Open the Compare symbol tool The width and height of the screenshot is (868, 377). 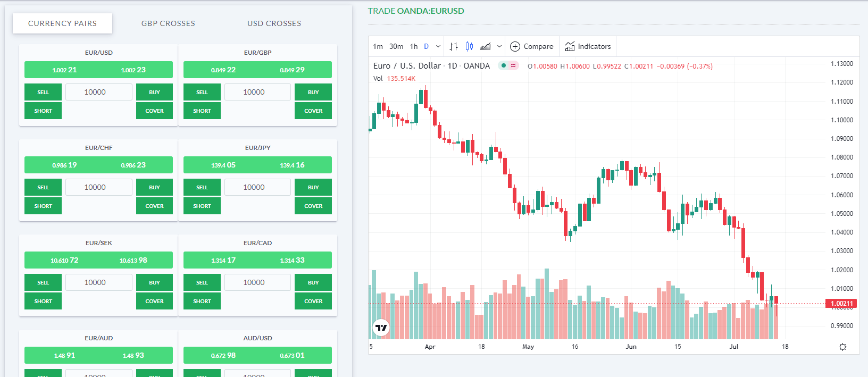click(532, 46)
